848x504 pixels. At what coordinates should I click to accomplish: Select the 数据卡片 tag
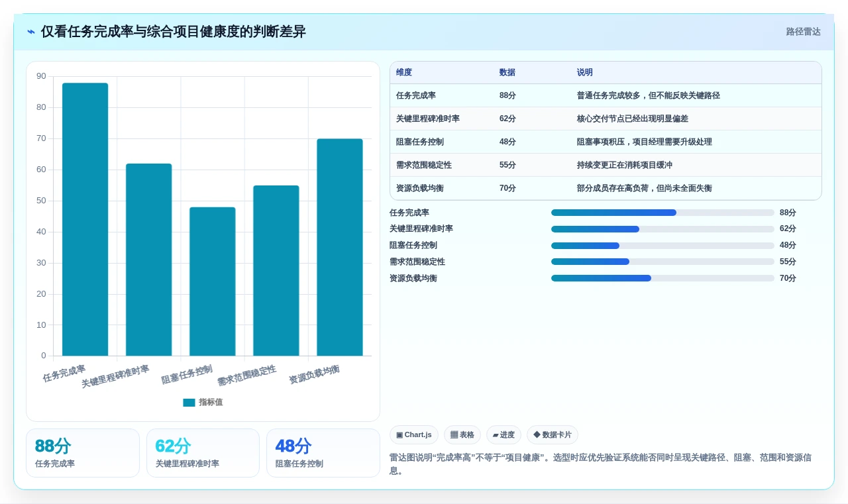click(553, 435)
